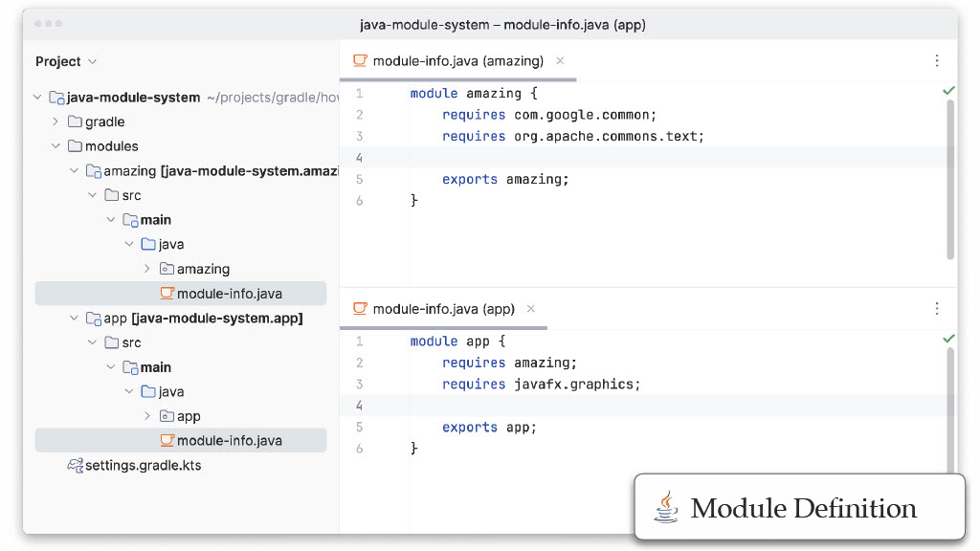Select the java-module-system project root
The image size is (980, 551).
coord(133,98)
